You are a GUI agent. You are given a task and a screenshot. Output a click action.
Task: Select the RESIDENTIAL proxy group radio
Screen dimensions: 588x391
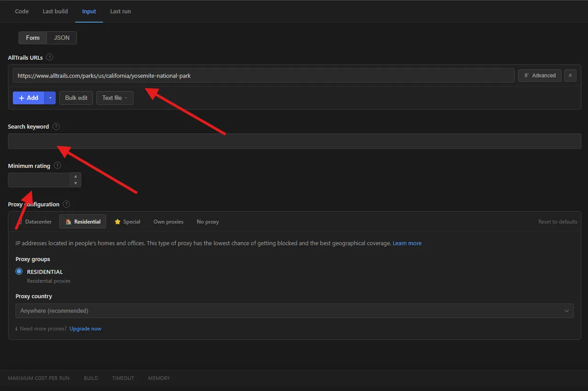tap(19, 272)
